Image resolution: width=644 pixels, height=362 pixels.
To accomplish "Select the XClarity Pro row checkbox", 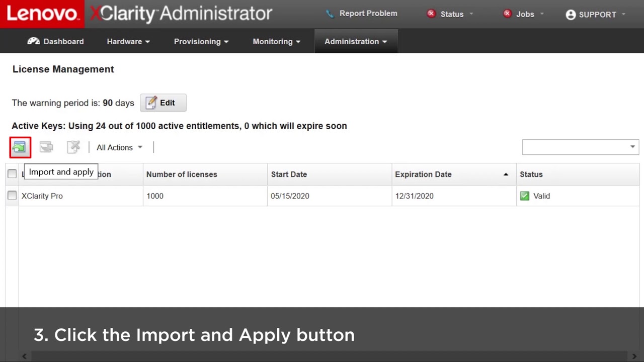I will [x=12, y=196].
